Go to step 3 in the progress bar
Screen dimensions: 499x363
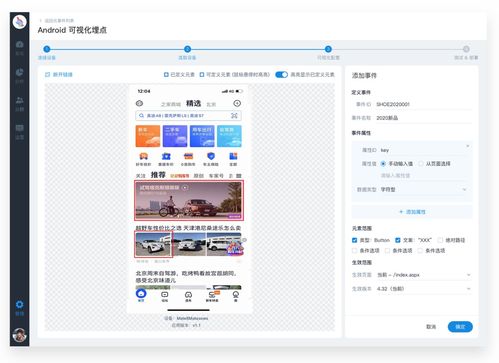pos(328,49)
